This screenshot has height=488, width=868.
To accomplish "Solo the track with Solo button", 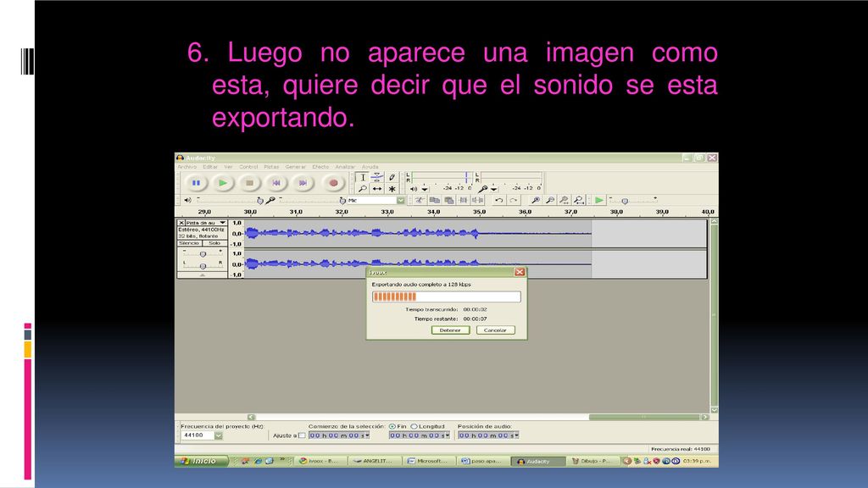I will (214, 243).
